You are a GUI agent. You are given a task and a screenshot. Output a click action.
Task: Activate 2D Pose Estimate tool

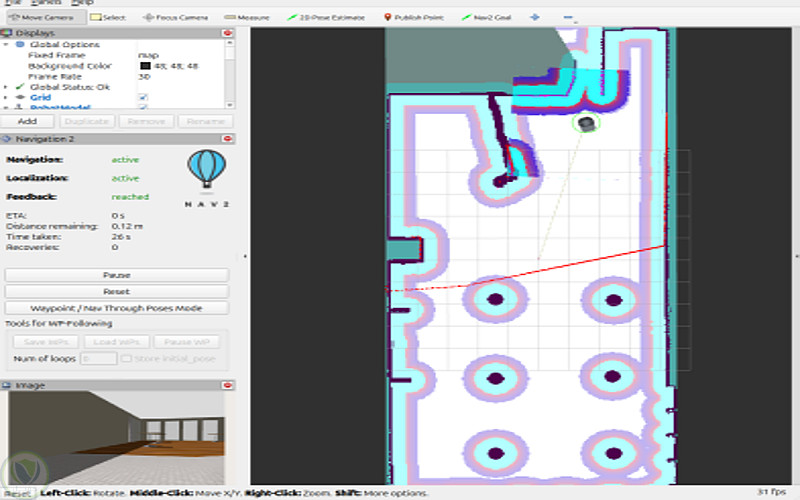tap(326, 17)
